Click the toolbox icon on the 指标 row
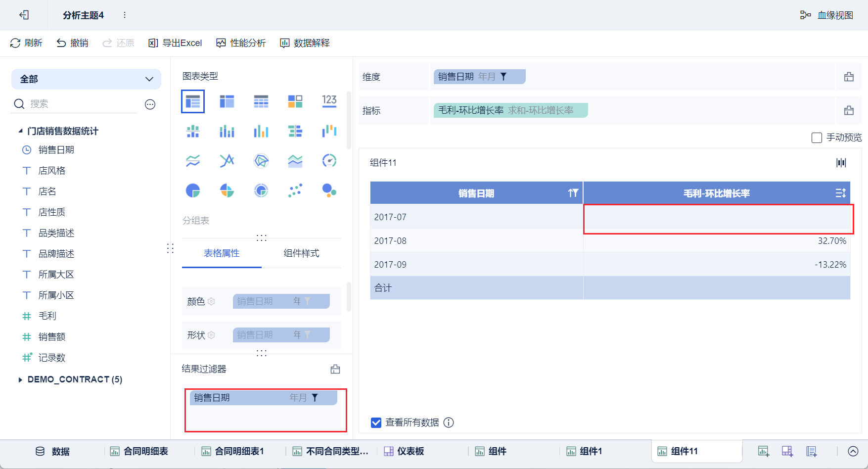This screenshot has width=868, height=469. coord(849,110)
